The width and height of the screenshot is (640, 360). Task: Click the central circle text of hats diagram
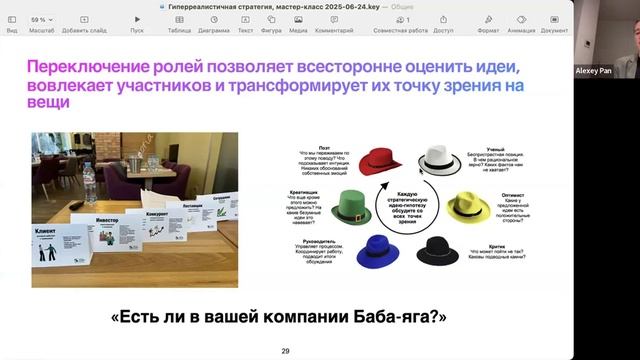[407, 208]
